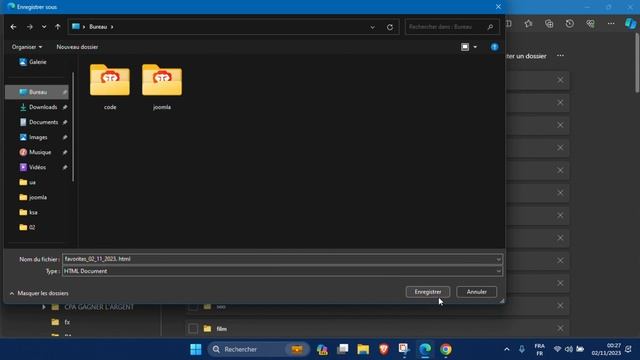This screenshot has height=360, width=640.
Task: Open Google Chrome from the taskbar
Action: coord(446,349)
